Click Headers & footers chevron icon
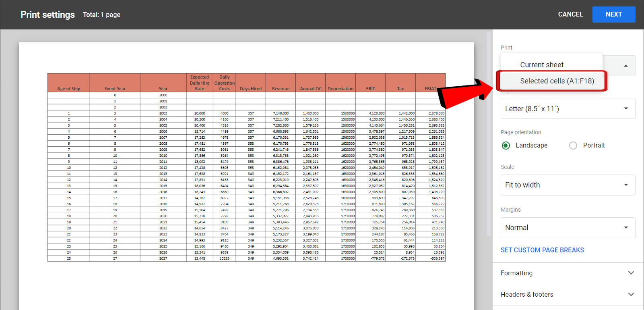644x310 pixels. click(631, 294)
